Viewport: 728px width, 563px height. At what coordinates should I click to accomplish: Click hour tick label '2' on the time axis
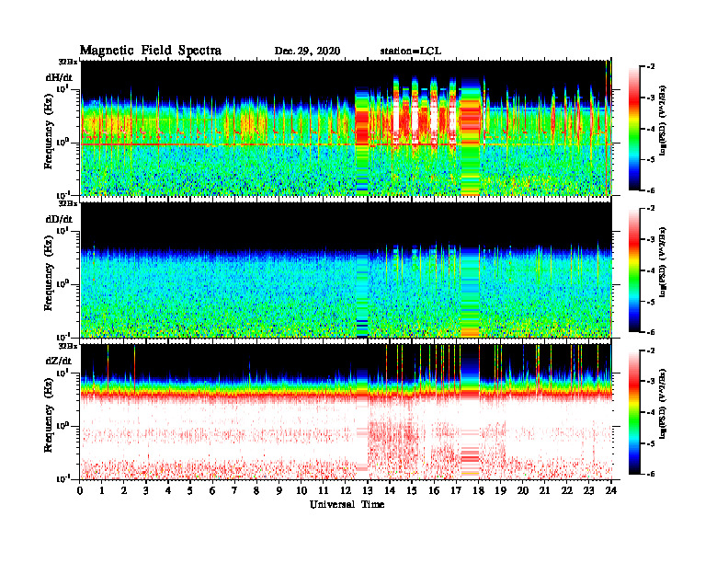coord(124,490)
